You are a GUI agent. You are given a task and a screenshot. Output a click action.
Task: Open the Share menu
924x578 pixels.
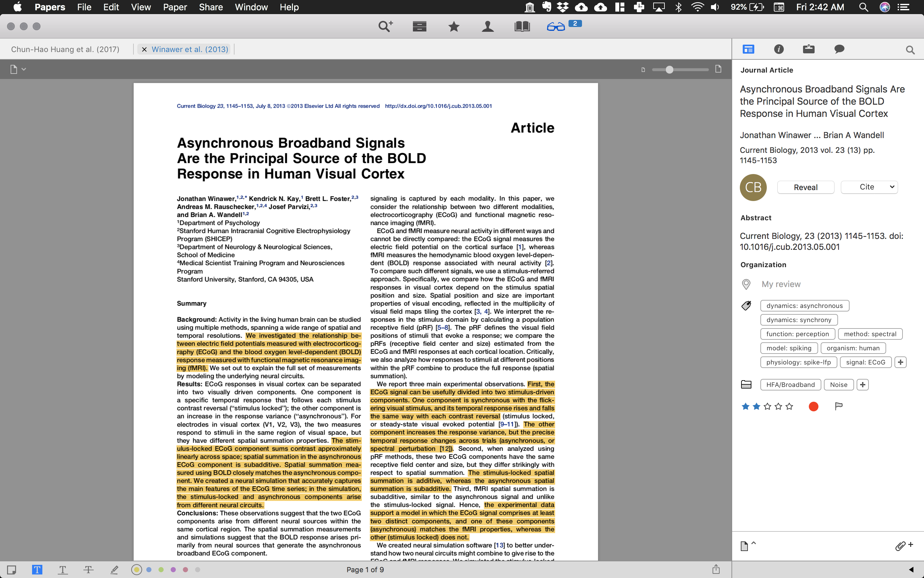coord(211,7)
